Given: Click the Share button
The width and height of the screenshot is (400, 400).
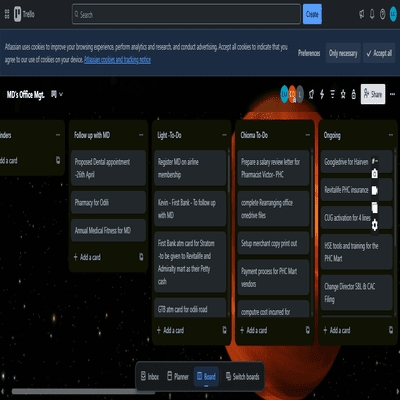Looking at the screenshot, I should 373,94.
